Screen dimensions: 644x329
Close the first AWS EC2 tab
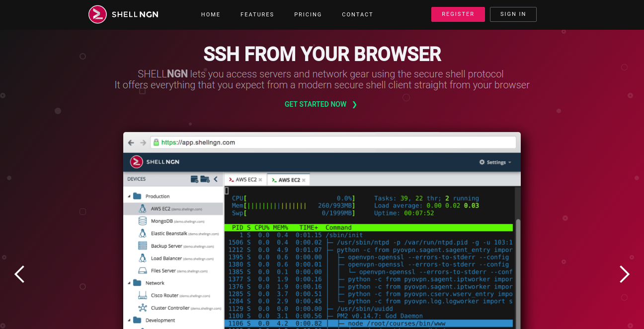261,180
